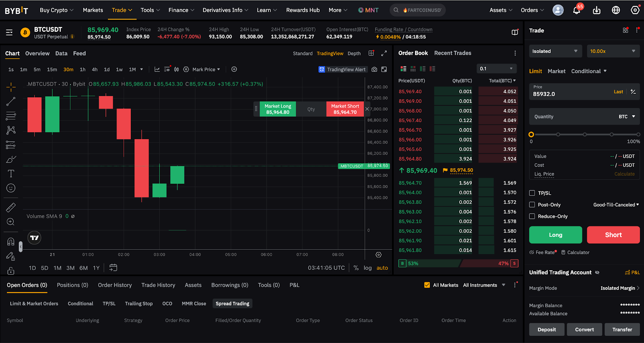Click the download app icon
The width and height of the screenshot is (644, 343).
pos(597,10)
